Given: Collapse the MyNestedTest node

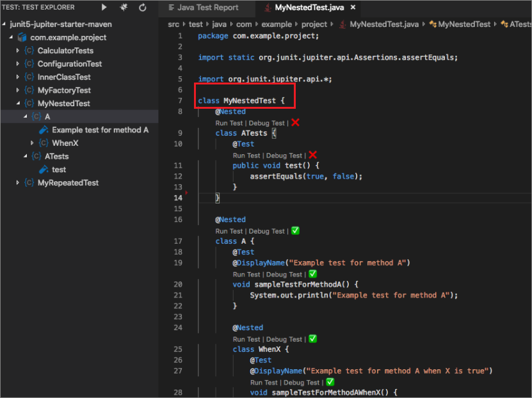Looking at the screenshot, I should [x=19, y=103].
